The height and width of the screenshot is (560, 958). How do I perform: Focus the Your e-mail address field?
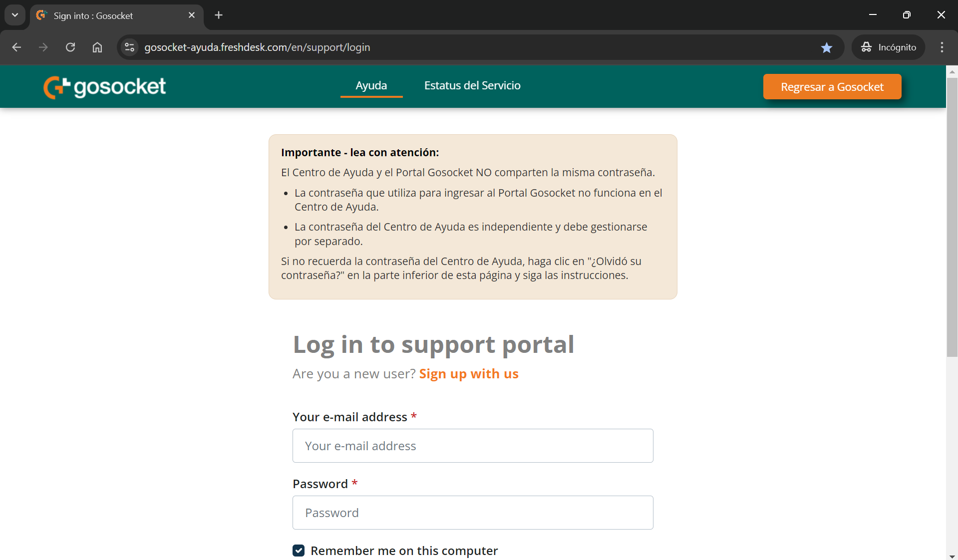click(473, 446)
